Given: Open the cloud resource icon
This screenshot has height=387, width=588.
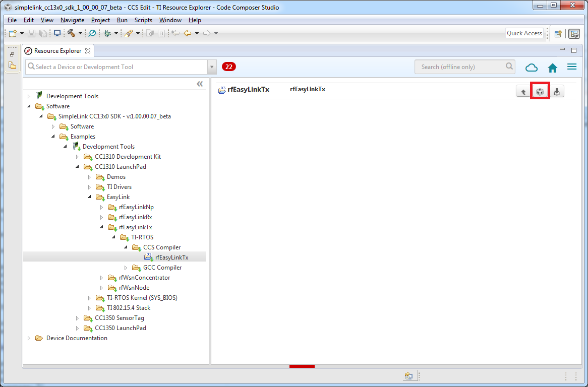Looking at the screenshot, I should (x=532, y=68).
